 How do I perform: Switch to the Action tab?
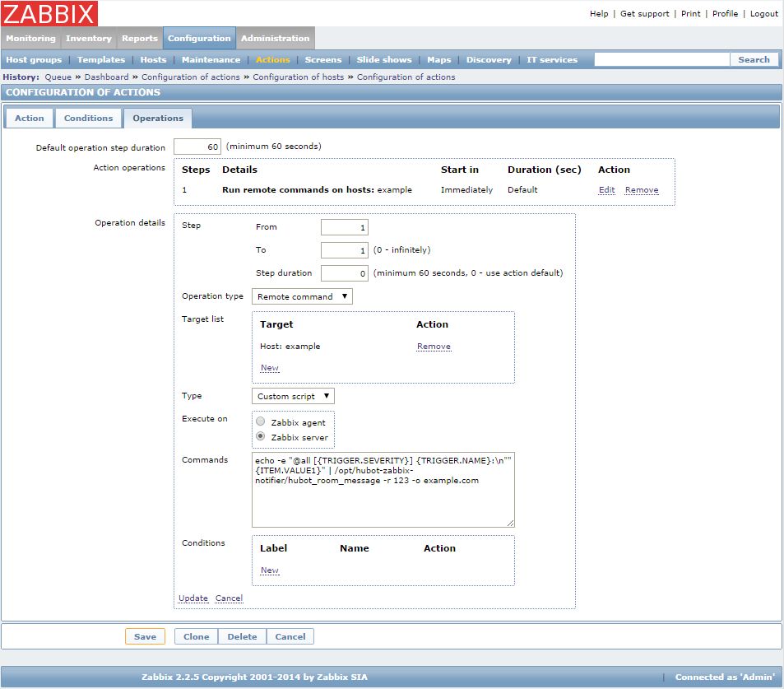30,118
